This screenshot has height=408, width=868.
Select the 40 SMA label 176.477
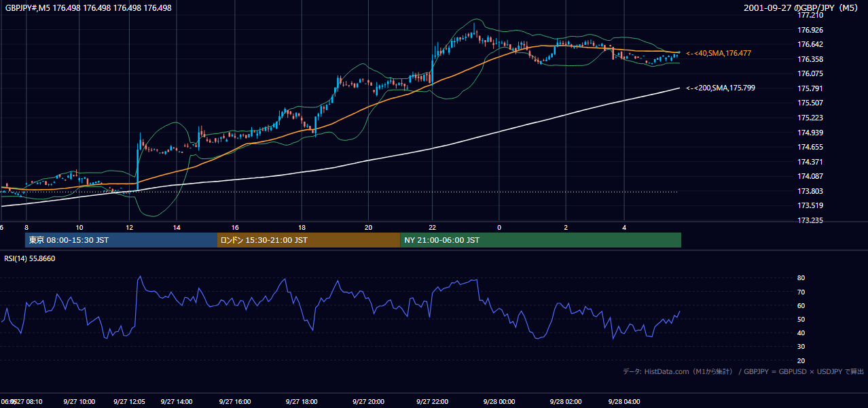pyautogui.click(x=719, y=53)
